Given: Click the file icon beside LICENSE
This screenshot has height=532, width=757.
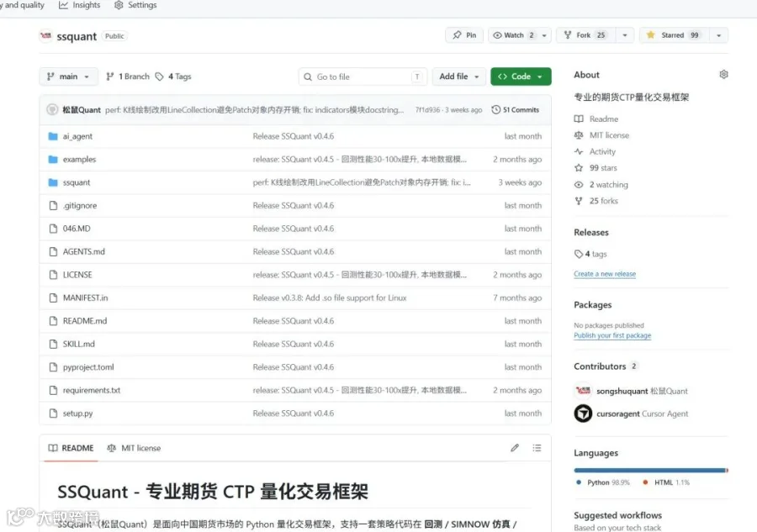Looking at the screenshot, I should pos(53,275).
